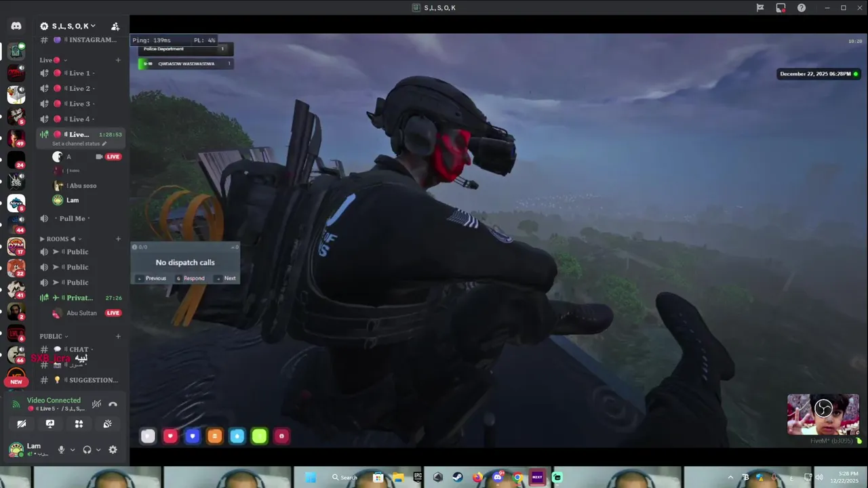
Task: Collapse the PUBLIC channel category
Action: [x=54, y=336]
